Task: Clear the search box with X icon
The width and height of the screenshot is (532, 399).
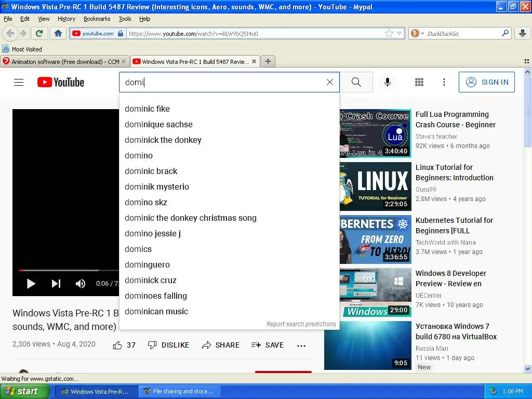Action: pyautogui.click(x=329, y=82)
